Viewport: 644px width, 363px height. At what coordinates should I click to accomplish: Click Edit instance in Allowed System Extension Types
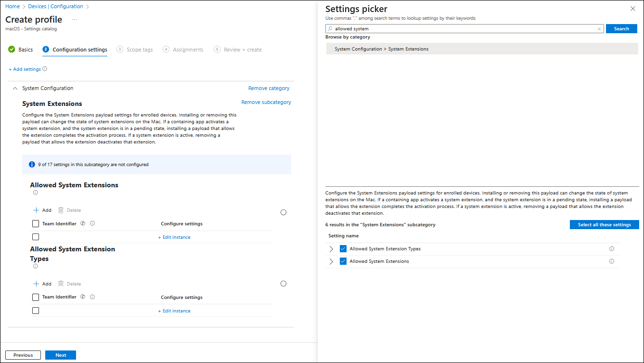(174, 311)
